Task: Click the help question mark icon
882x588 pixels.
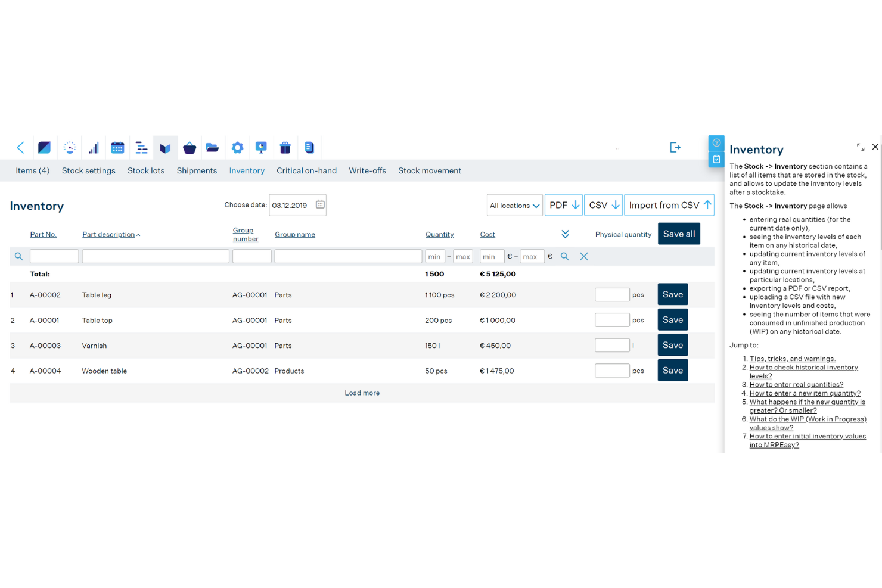Action: point(716,143)
